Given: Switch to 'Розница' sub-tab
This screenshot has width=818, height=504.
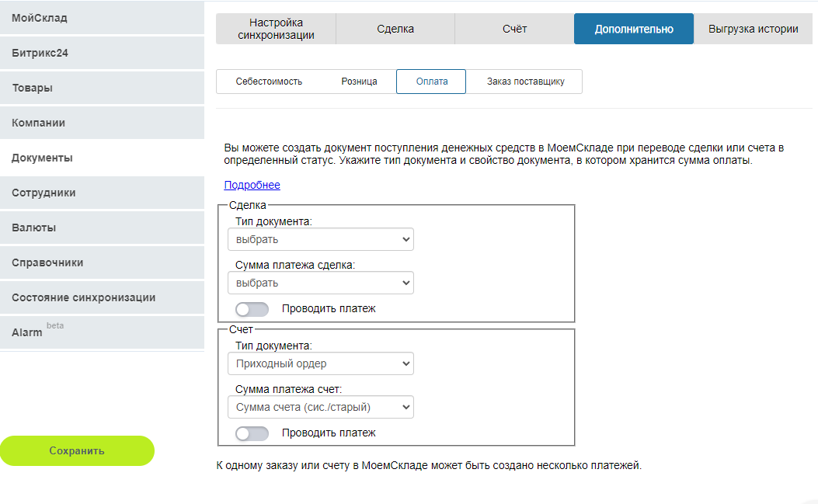Looking at the screenshot, I should point(359,82).
